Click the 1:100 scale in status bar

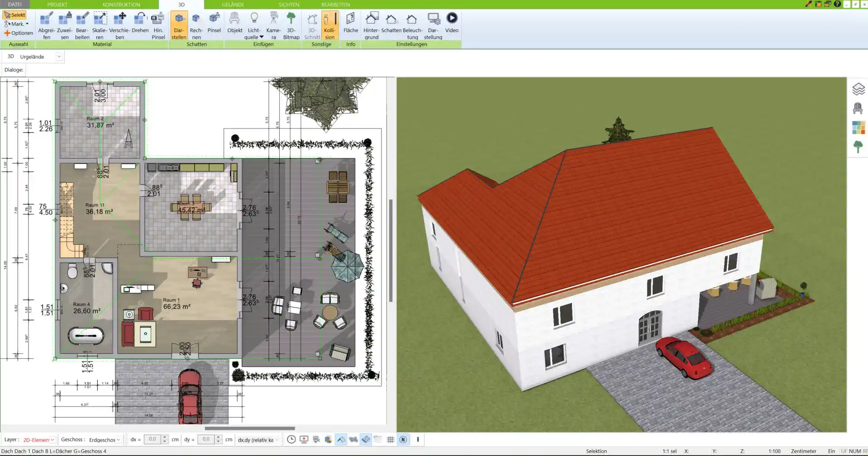click(x=774, y=451)
